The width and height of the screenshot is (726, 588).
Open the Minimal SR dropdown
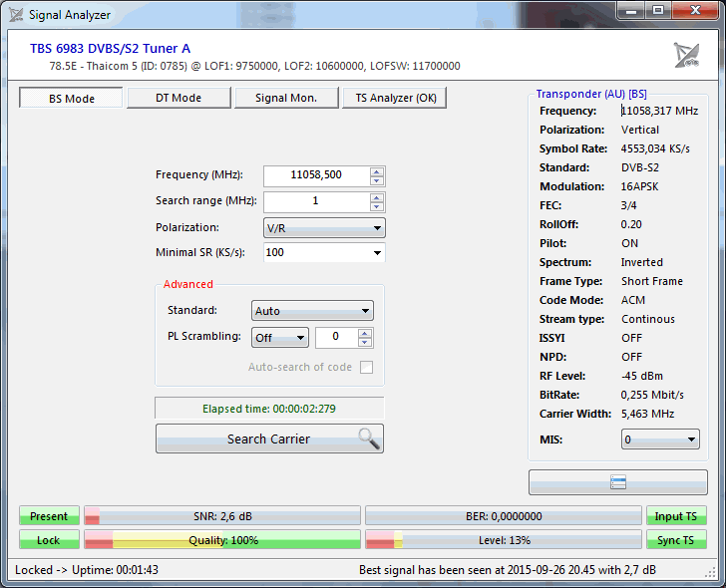coord(324,252)
